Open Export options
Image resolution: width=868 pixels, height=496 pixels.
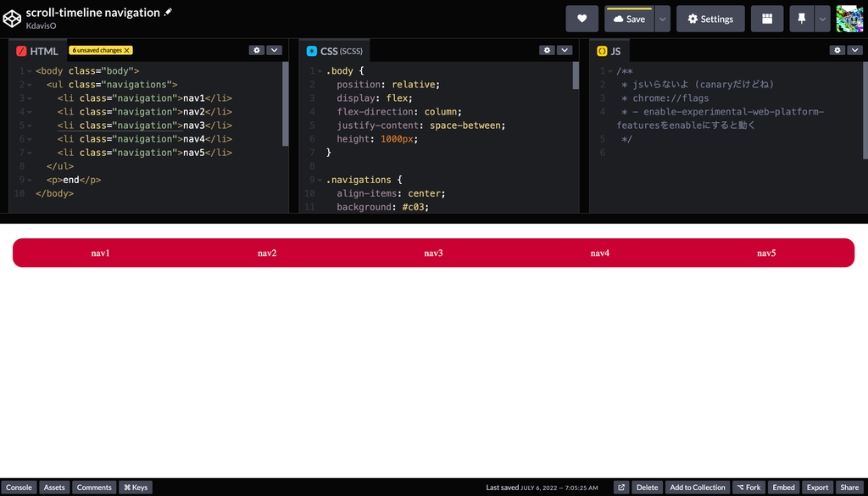[x=817, y=488]
